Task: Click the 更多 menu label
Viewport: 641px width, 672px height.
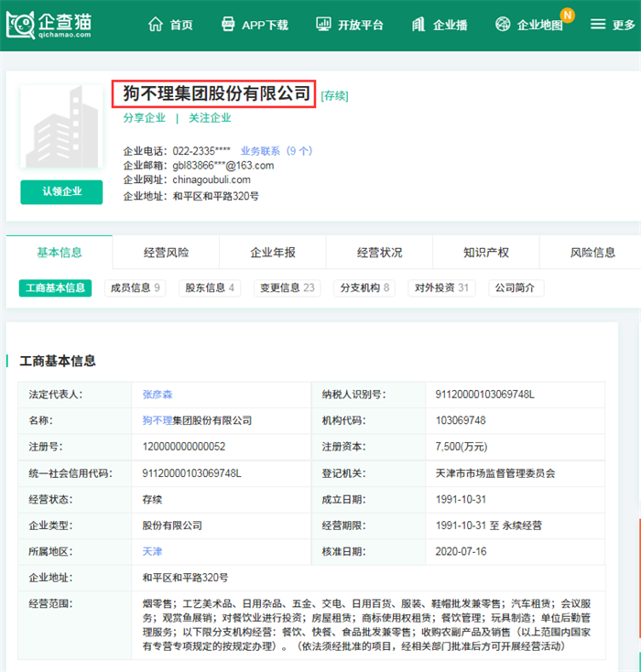Action: coord(624,25)
